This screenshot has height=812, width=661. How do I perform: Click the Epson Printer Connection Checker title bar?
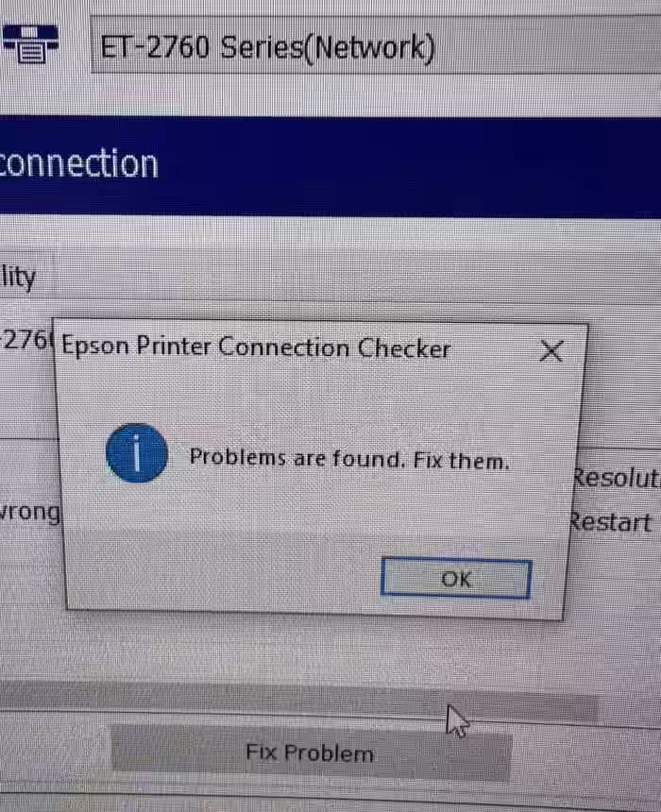pyautogui.click(x=297, y=347)
